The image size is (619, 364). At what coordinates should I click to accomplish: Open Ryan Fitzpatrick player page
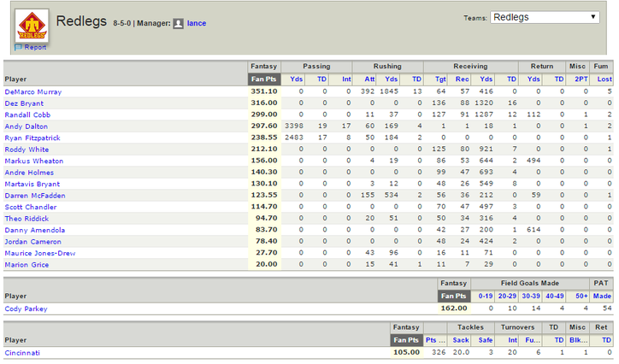pyautogui.click(x=32, y=138)
